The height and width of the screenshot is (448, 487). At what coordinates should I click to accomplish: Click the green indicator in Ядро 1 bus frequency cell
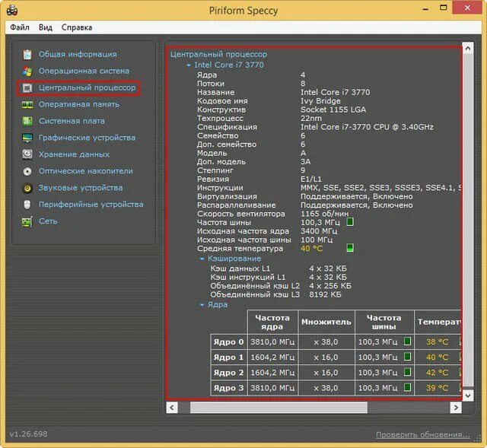click(x=408, y=357)
